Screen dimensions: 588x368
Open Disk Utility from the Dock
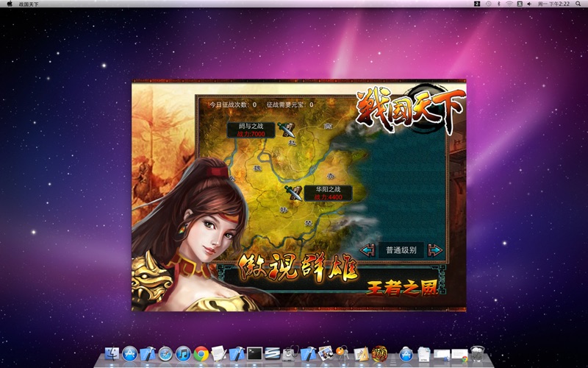tap(290, 354)
